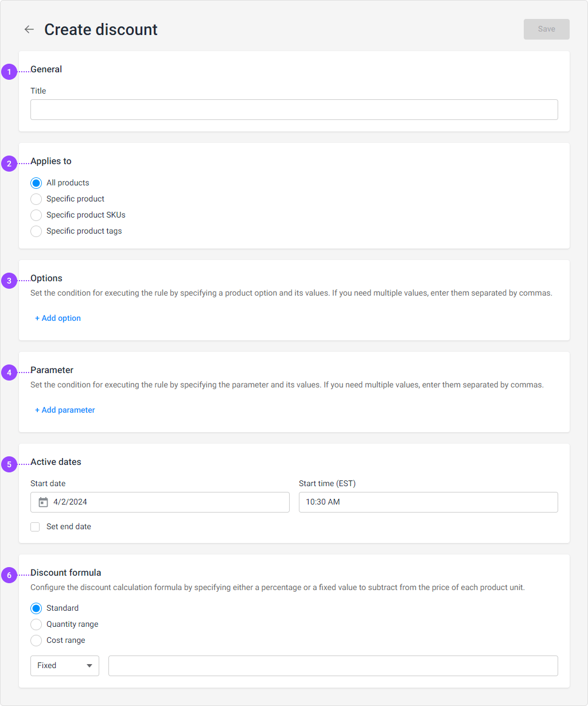Click the calendar icon in Start date
The width and height of the screenshot is (588, 706).
pyautogui.click(x=43, y=502)
